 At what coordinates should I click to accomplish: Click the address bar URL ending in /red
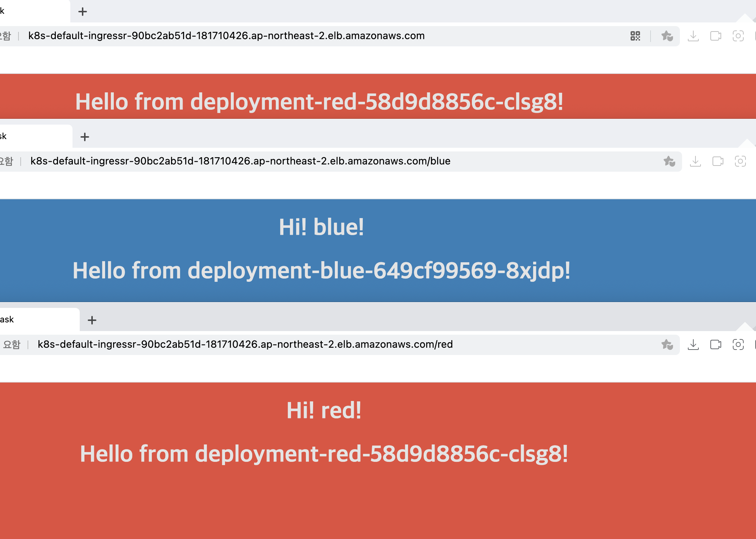[x=245, y=344]
